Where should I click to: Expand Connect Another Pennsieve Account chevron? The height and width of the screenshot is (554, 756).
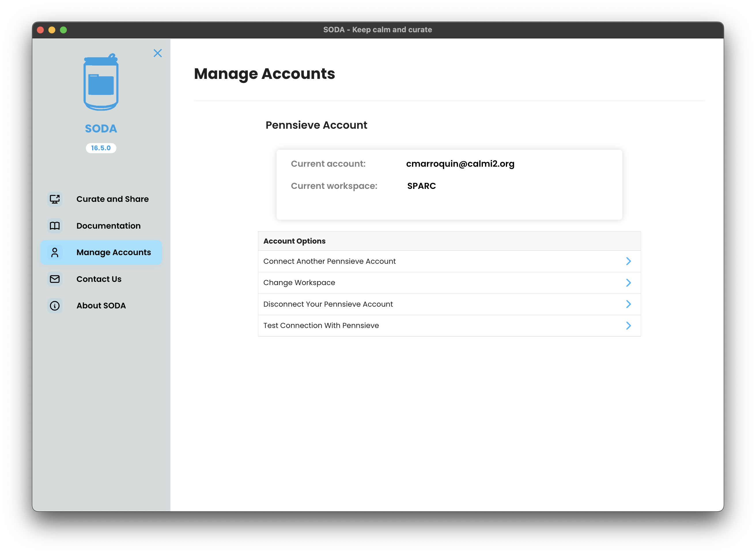[628, 261]
